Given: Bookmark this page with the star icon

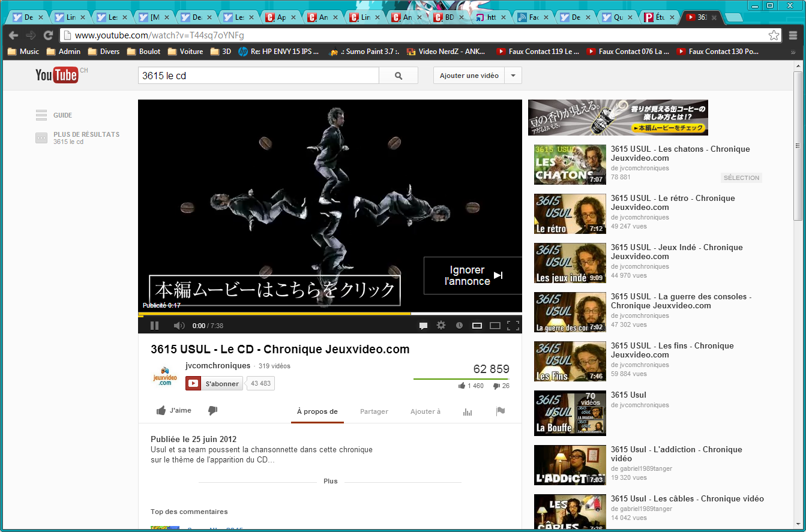Looking at the screenshot, I should 774,35.
